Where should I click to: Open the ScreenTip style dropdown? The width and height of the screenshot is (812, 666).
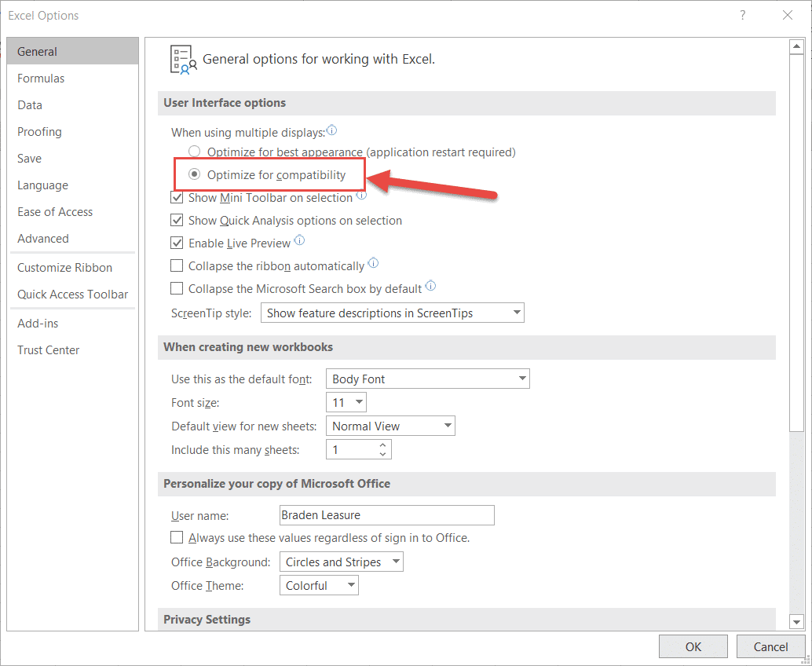coord(393,313)
